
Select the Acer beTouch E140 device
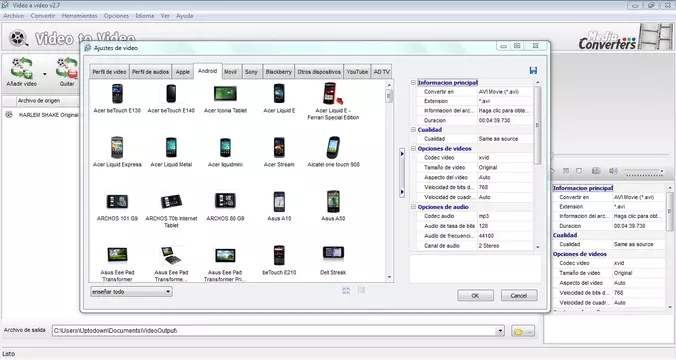tap(171, 98)
